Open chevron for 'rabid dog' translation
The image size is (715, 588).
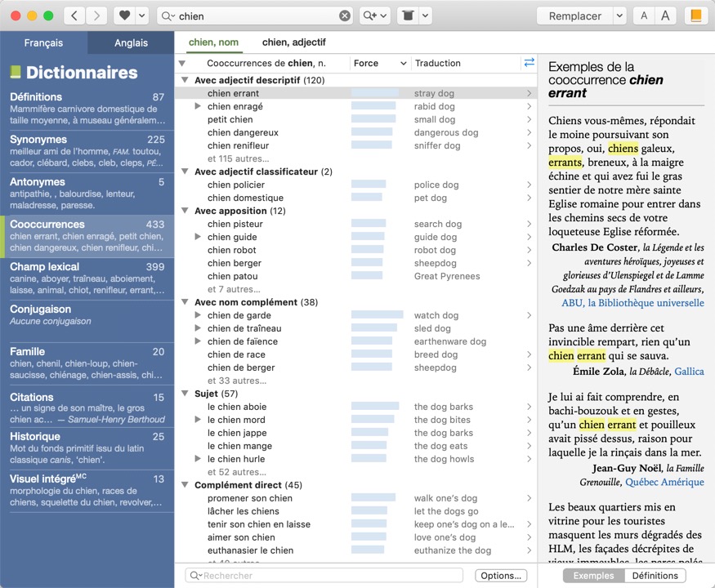529,106
